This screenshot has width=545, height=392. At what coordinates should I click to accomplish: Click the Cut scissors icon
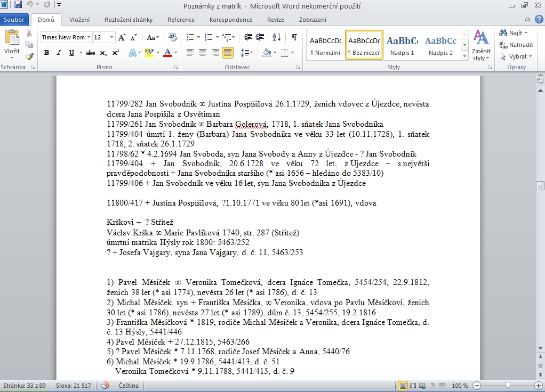(29, 34)
